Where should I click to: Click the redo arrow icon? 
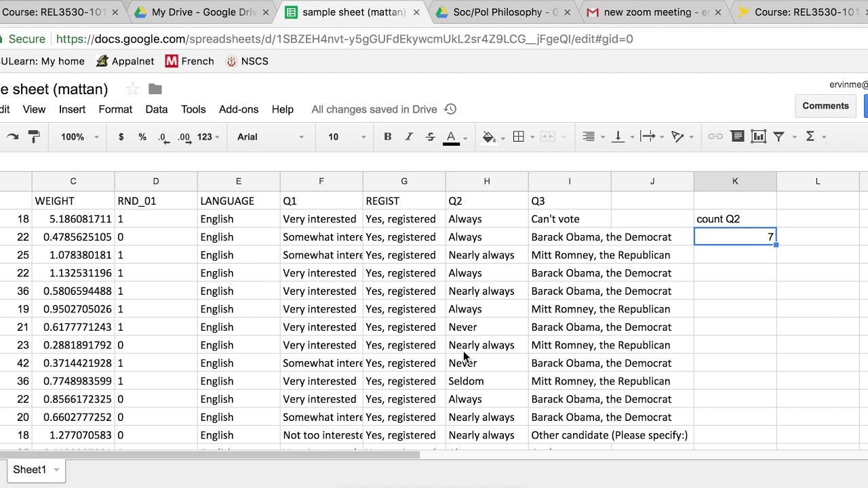(x=12, y=137)
